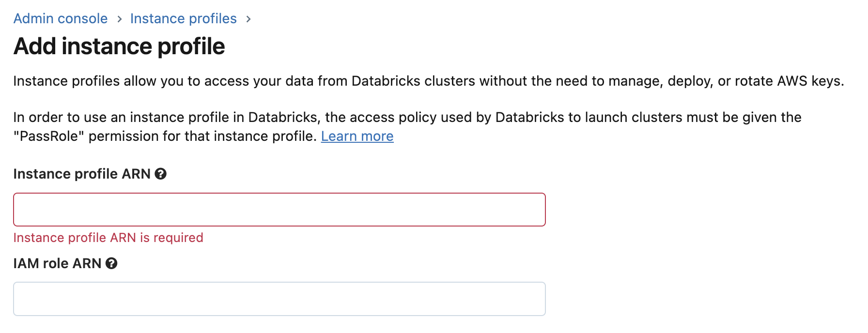Click the IAM role ARN field label
This screenshot has height=333, width=868.
[x=57, y=263]
